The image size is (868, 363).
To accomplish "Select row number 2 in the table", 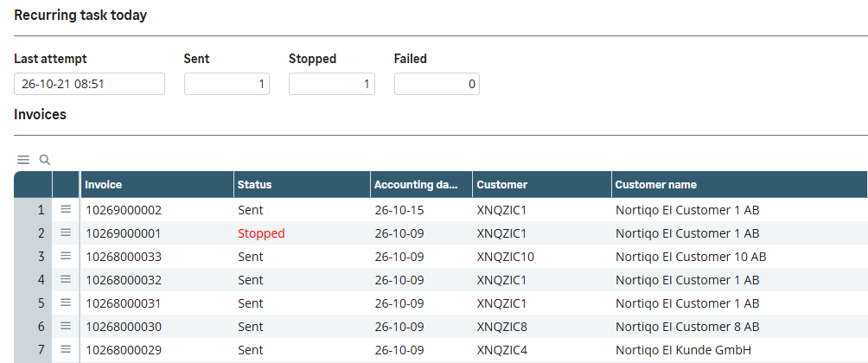I will 33,233.
